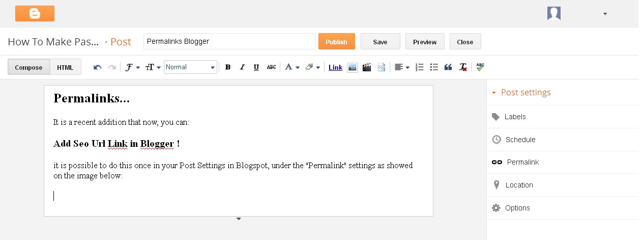
Task: Click the Link button in the toolbar
Action: click(x=335, y=67)
